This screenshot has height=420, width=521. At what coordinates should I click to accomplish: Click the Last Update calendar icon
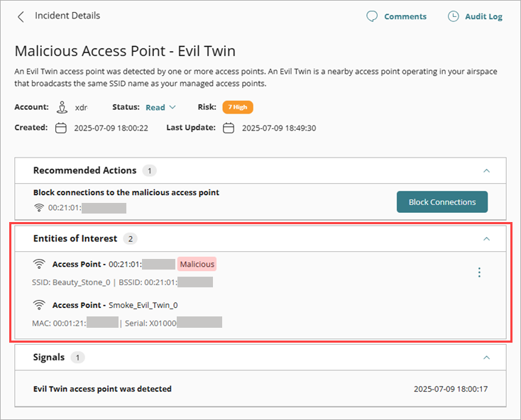click(x=228, y=128)
